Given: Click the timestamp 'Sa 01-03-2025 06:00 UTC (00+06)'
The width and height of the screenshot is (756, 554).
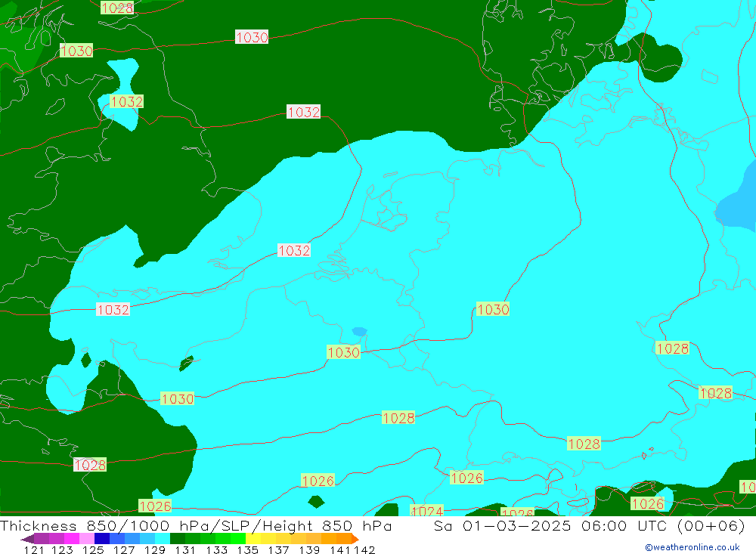Looking at the screenshot, I should tap(589, 525).
